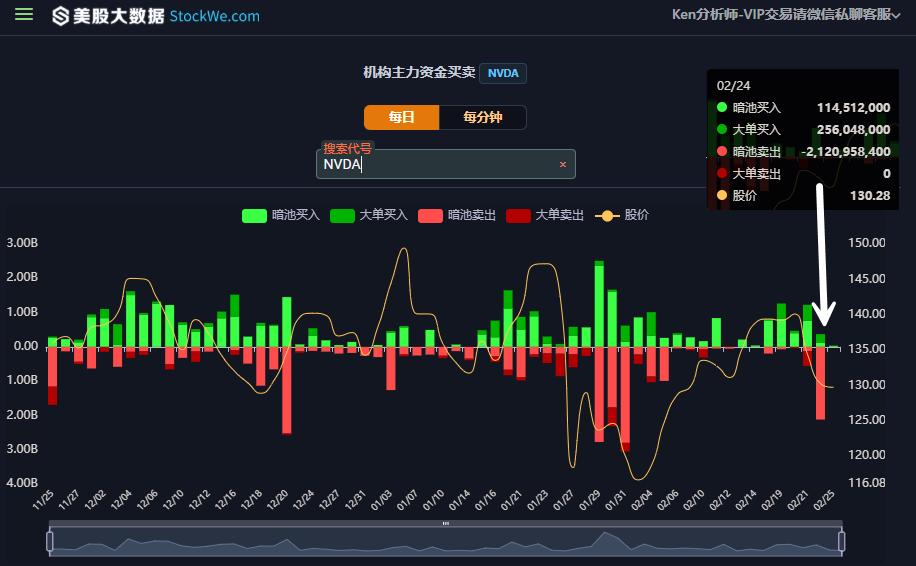Click the left range slider handle
916x566 pixels.
[50, 541]
